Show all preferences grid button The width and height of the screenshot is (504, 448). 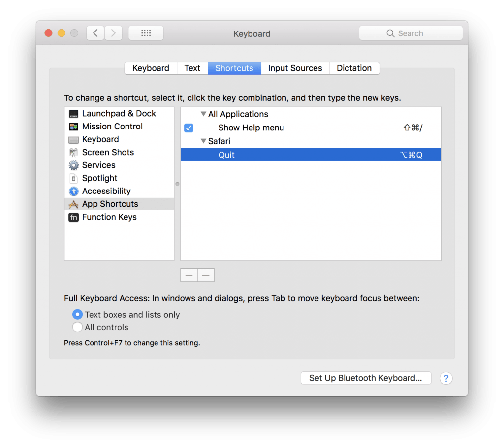pos(146,33)
